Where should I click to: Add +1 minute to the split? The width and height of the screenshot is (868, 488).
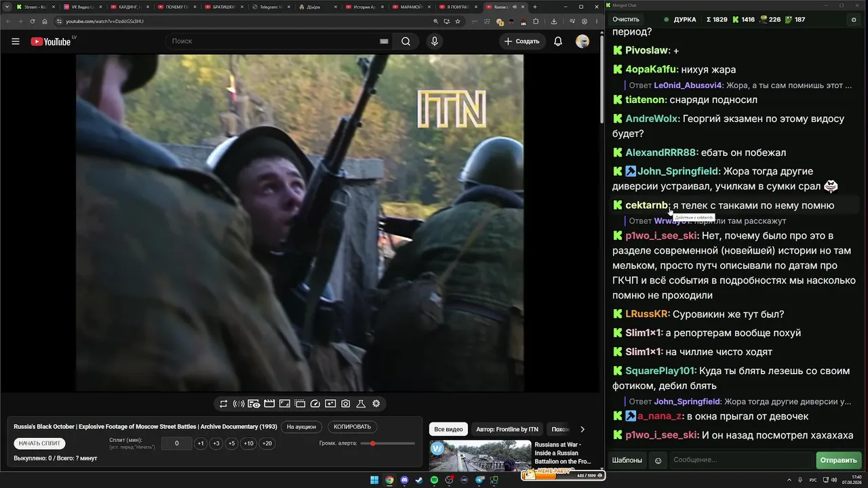[x=200, y=443]
